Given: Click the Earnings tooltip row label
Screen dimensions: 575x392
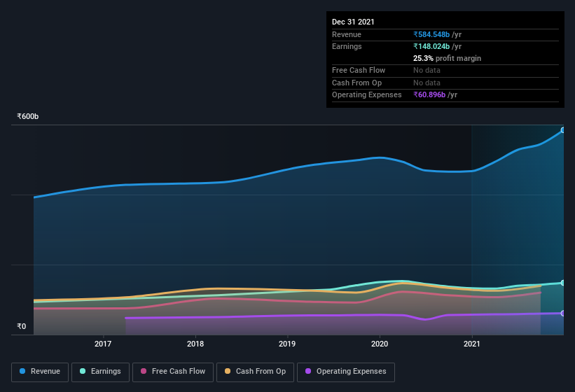Looking at the screenshot, I should (x=347, y=46).
